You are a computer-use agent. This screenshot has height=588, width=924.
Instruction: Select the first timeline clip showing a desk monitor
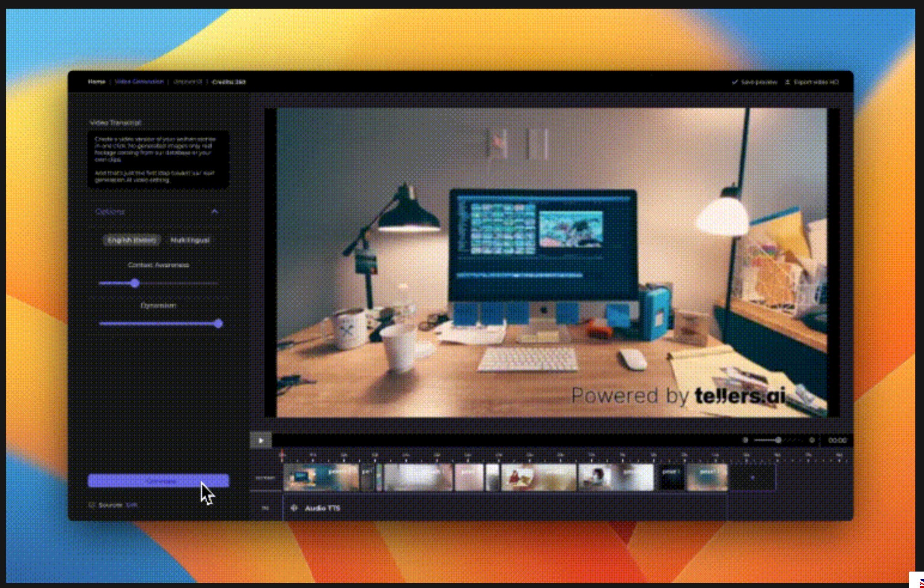tap(321, 478)
